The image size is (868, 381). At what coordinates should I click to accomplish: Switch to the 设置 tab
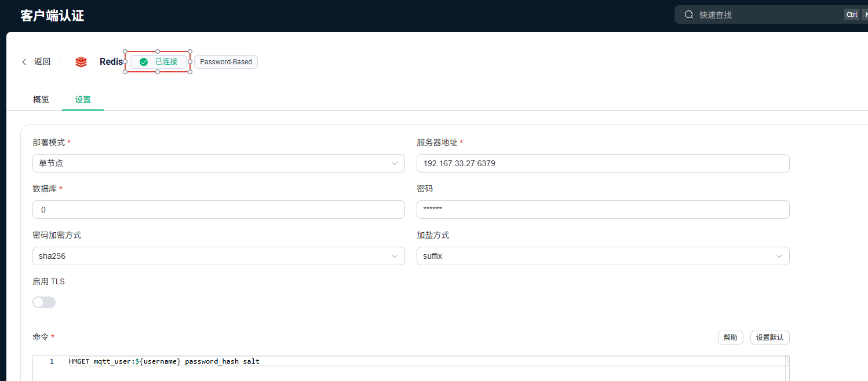click(83, 100)
